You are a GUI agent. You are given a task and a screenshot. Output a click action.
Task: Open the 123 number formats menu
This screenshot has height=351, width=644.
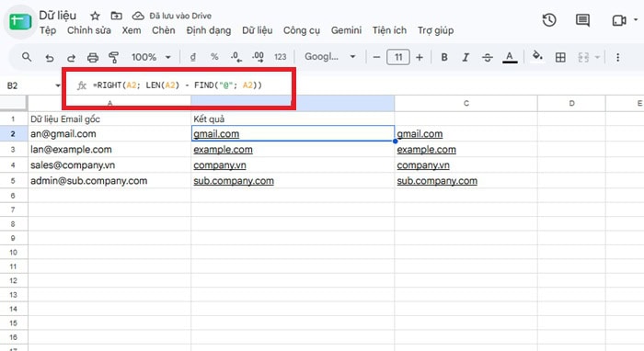click(280, 57)
